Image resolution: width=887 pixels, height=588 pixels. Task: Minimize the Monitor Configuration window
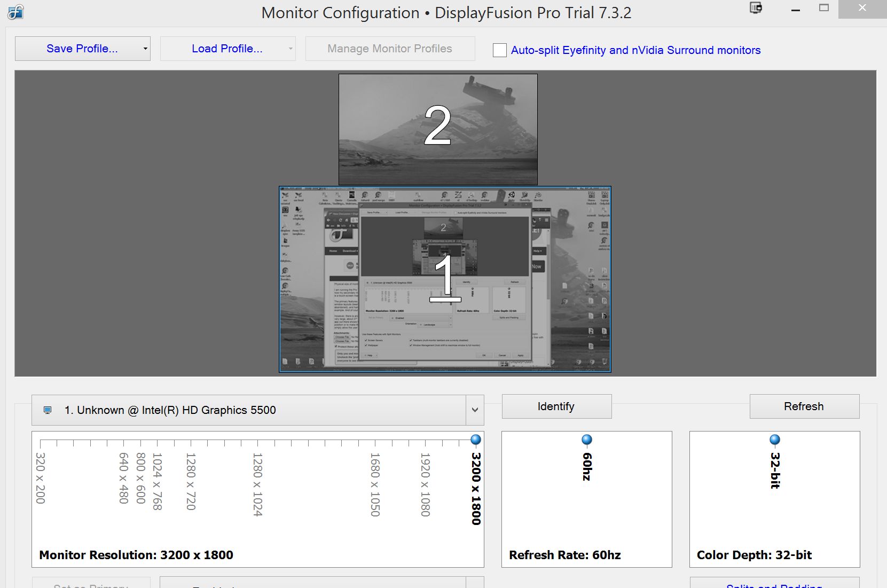(x=796, y=10)
